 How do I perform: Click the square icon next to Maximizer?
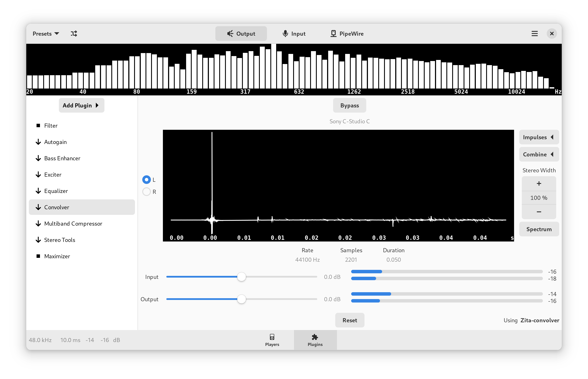coord(38,256)
